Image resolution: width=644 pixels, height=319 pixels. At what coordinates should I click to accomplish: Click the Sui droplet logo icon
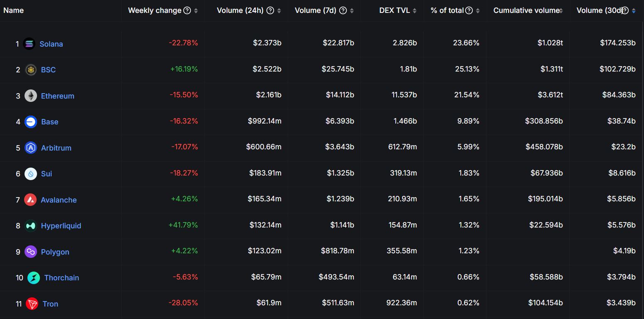31,174
